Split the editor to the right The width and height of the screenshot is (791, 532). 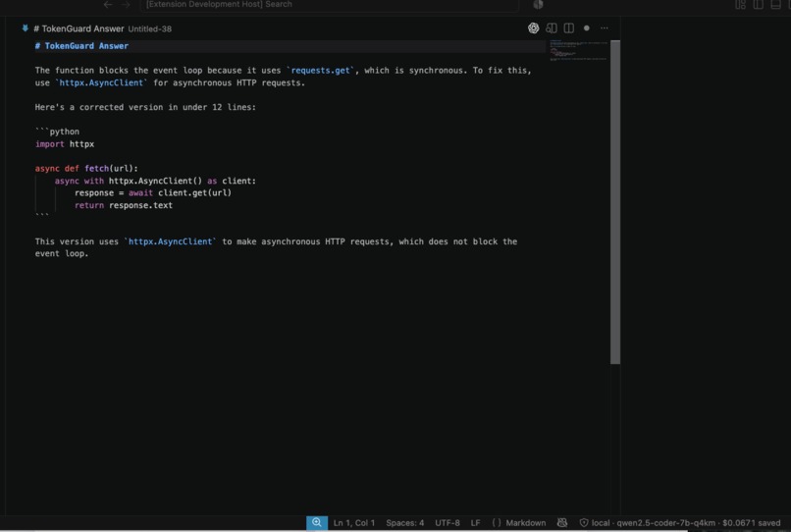tap(569, 28)
